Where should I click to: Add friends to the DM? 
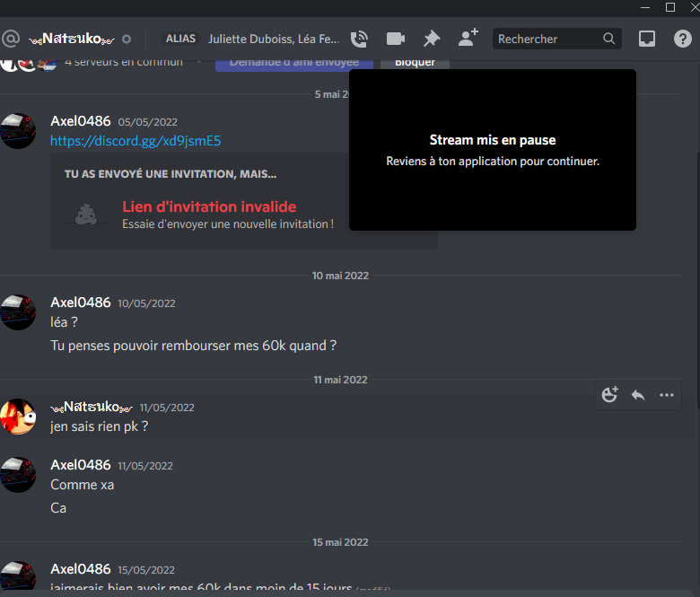tap(468, 38)
